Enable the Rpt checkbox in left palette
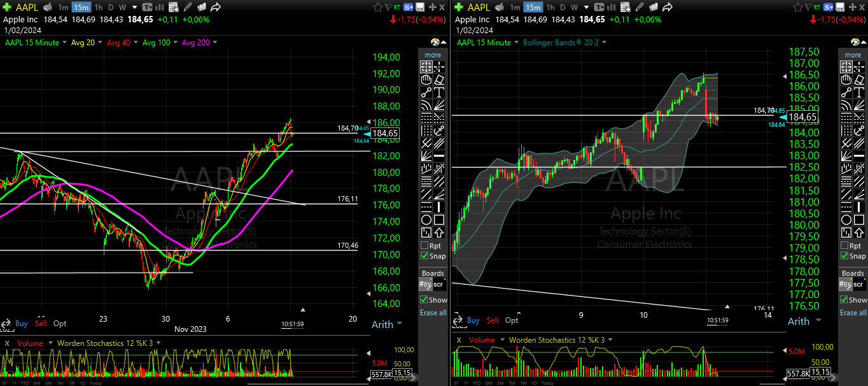Image resolution: width=868 pixels, height=386 pixels. (424, 245)
